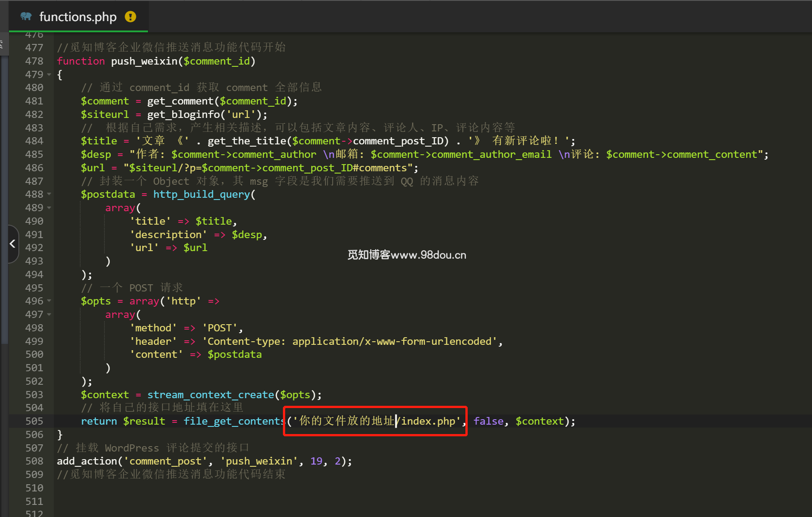
Task: Click the PHP elephant file icon
Action: point(26,17)
